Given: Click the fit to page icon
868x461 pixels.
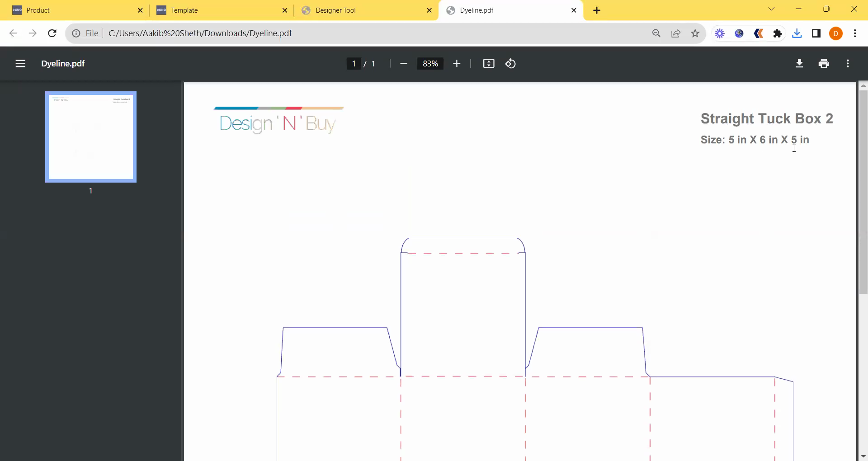Looking at the screenshot, I should tap(489, 64).
